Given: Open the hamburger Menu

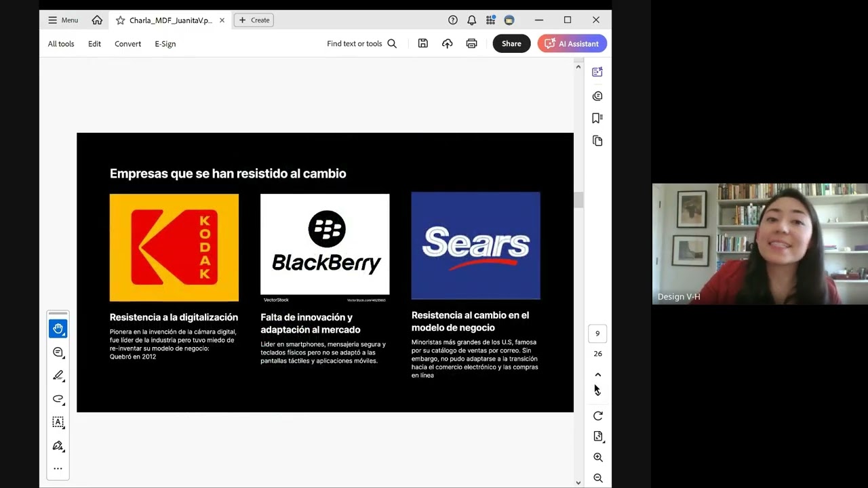Looking at the screenshot, I should (x=63, y=20).
